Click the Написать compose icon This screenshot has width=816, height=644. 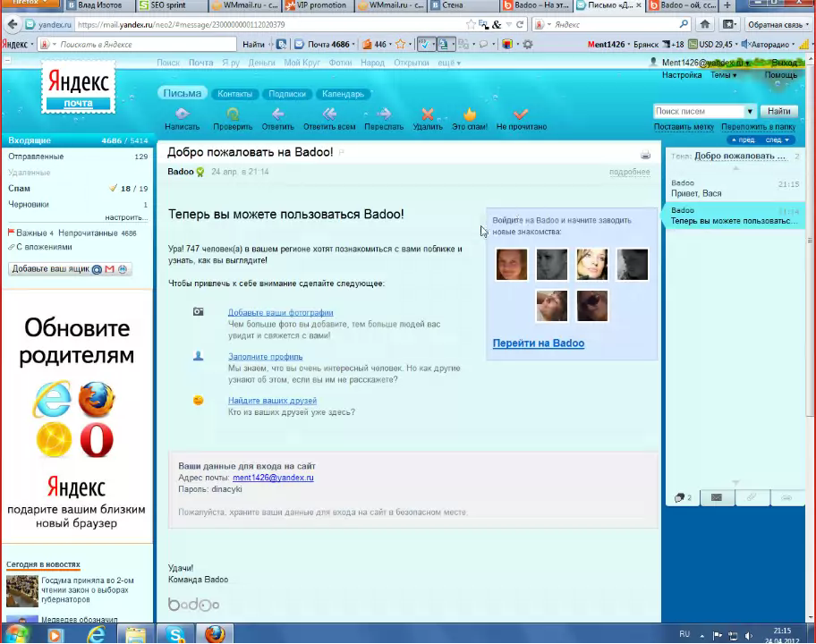(183, 114)
